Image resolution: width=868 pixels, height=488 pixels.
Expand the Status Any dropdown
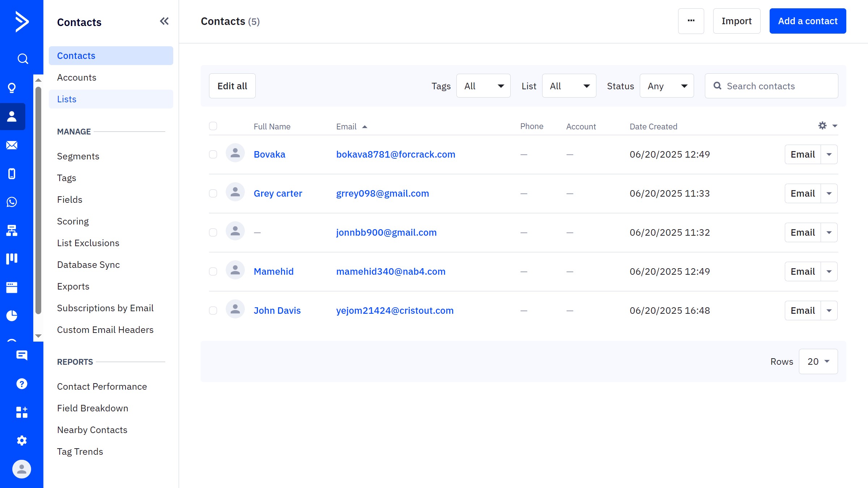667,86
